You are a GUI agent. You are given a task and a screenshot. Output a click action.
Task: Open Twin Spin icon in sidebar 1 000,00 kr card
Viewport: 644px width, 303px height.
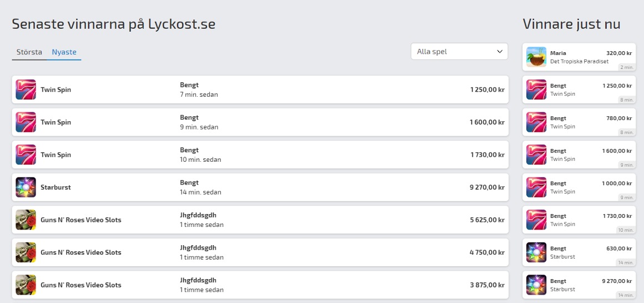tap(536, 187)
